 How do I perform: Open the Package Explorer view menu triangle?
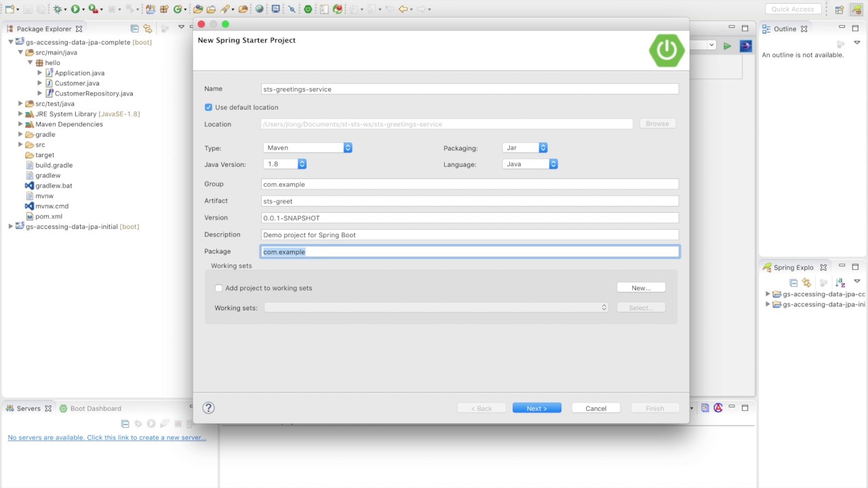pyautogui.click(x=181, y=27)
